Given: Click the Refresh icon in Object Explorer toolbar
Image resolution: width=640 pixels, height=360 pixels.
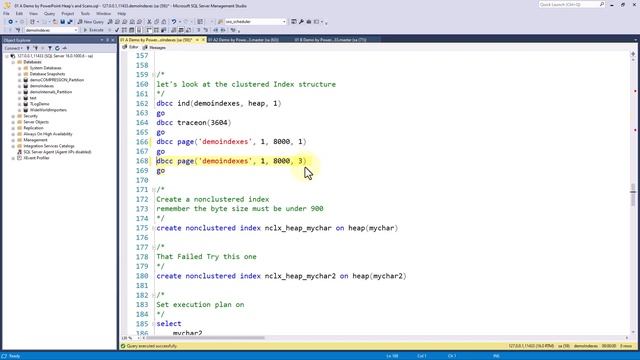Looking at the screenshot, I should pos(57,48).
